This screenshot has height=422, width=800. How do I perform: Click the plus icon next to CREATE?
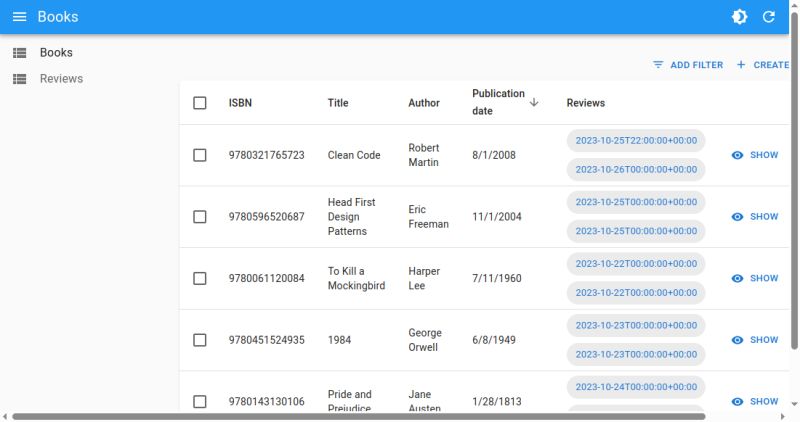point(741,65)
